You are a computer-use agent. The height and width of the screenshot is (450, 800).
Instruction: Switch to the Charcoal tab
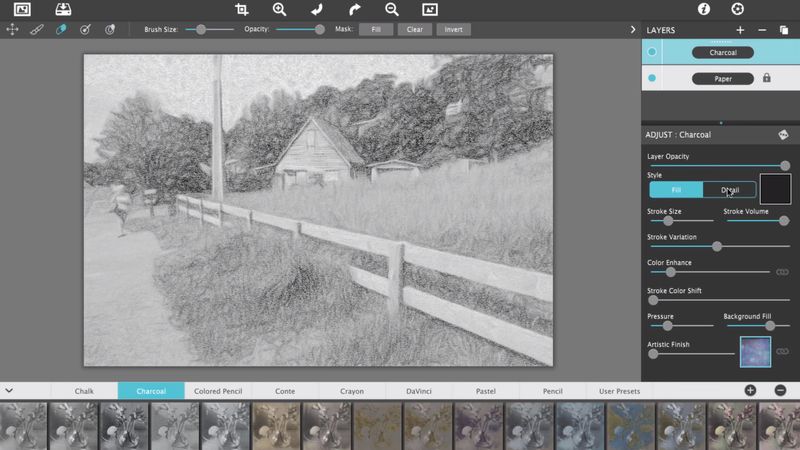(x=151, y=391)
